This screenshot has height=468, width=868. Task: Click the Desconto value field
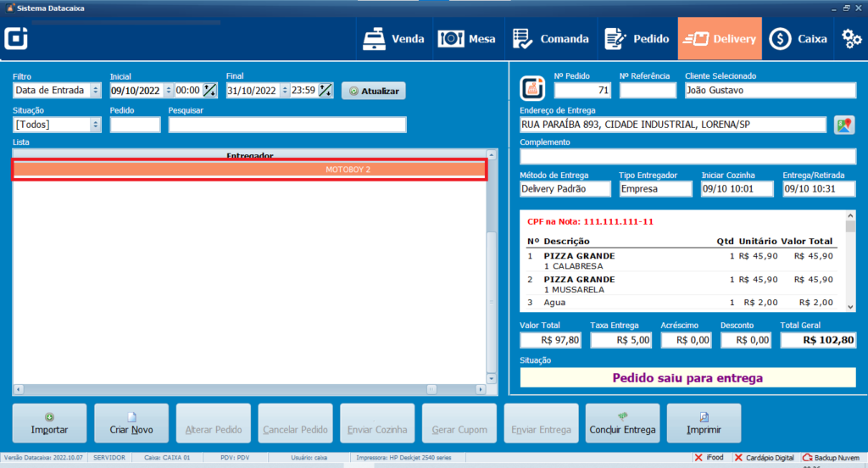pyautogui.click(x=746, y=340)
